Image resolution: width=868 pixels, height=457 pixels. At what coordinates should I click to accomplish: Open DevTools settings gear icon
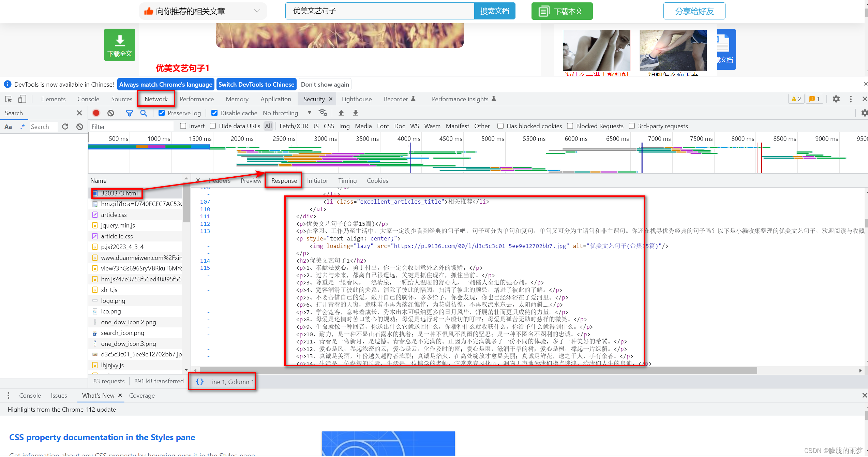(836, 99)
